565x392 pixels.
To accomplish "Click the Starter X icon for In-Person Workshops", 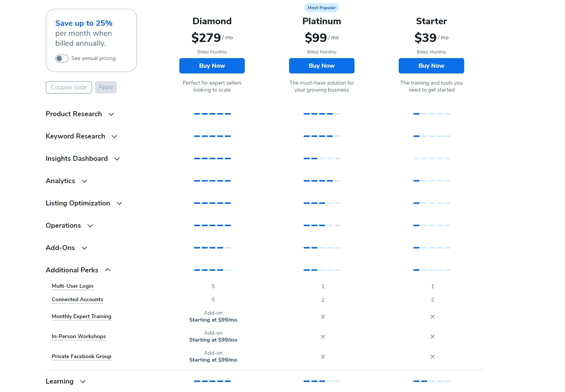I will coord(433,337).
